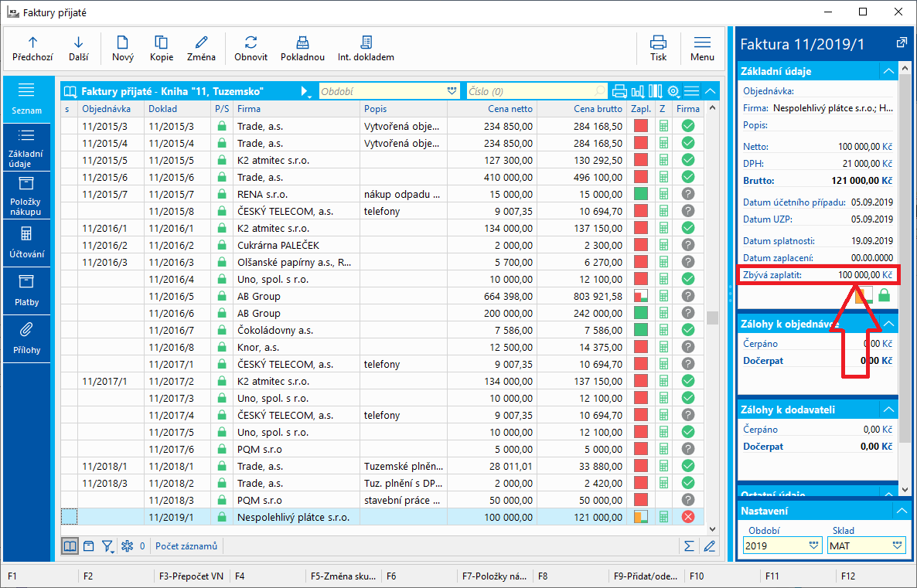This screenshot has width=917, height=588.
Task: Click the green Zapl. square for RENA s.r.o.
Action: pos(640,193)
